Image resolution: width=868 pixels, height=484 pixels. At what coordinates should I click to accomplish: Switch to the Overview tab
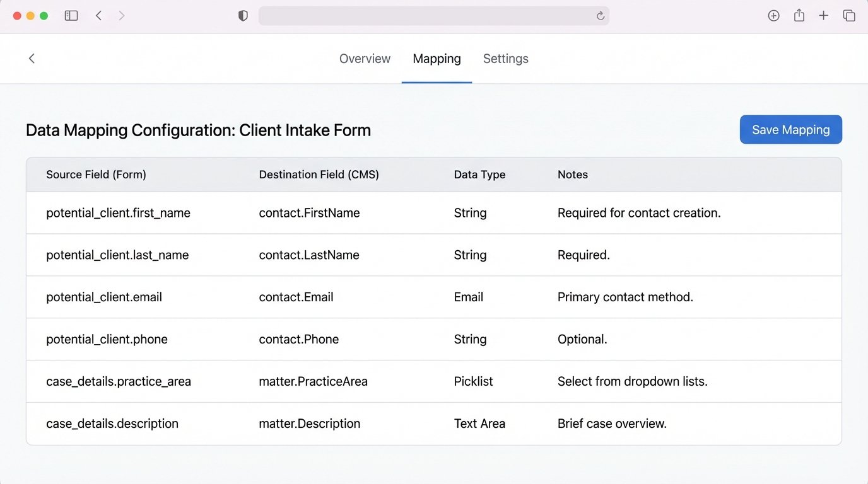click(365, 58)
